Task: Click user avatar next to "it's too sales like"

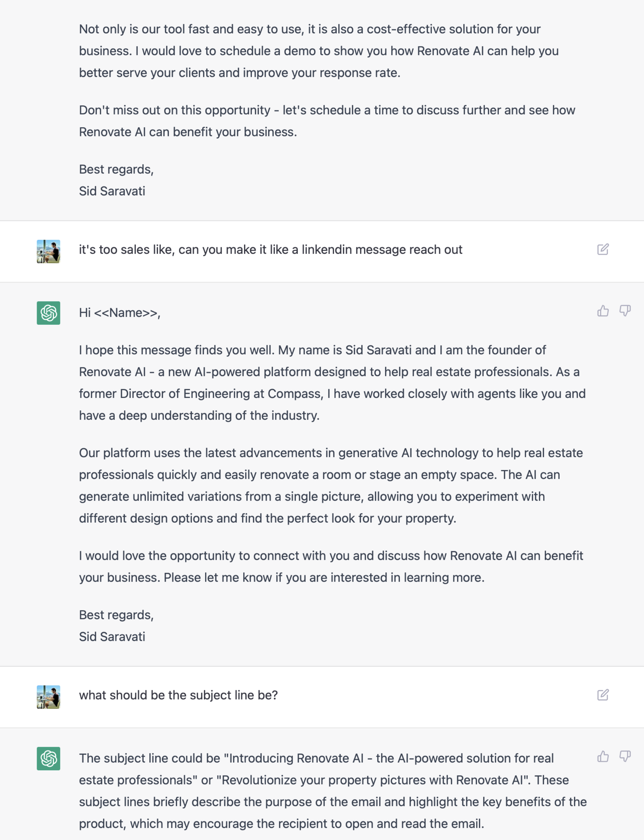Action: tap(48, 251)
